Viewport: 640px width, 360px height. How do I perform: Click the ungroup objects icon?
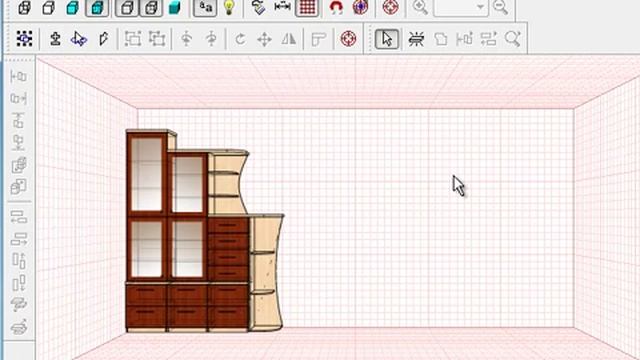[157, 39]
